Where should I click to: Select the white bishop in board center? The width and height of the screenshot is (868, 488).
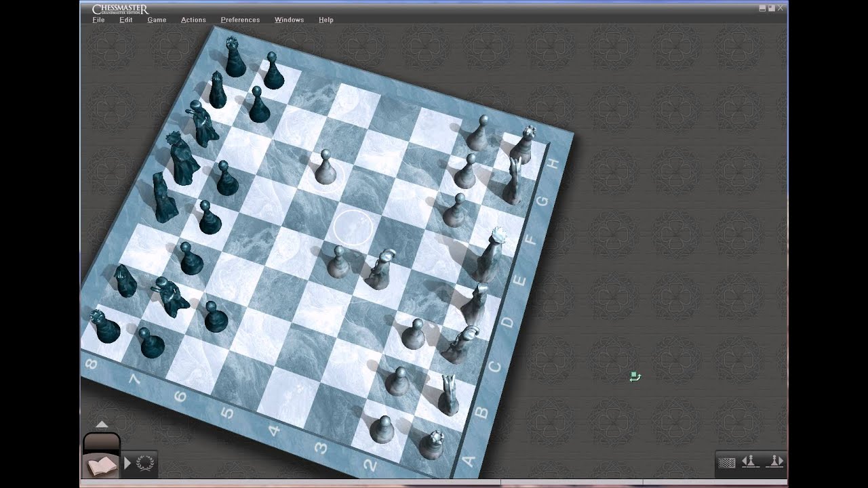380,269
